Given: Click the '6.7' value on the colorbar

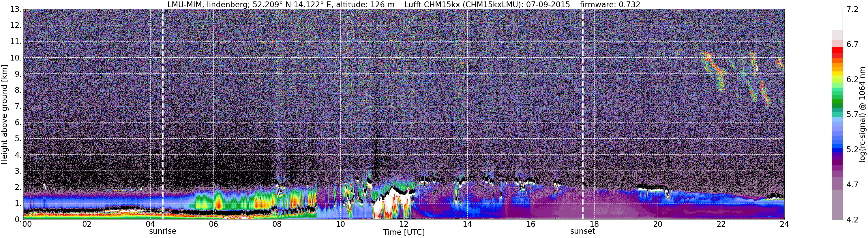Looking at the screenshot, I should pyautogui.click(x=852, y=44).
